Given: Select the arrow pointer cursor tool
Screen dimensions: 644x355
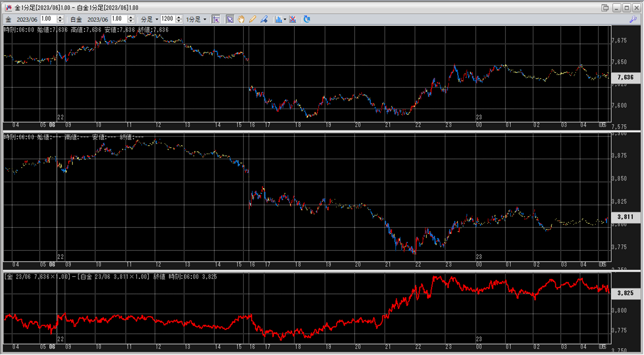Looking at the screenshot, I should click(230, 19).
